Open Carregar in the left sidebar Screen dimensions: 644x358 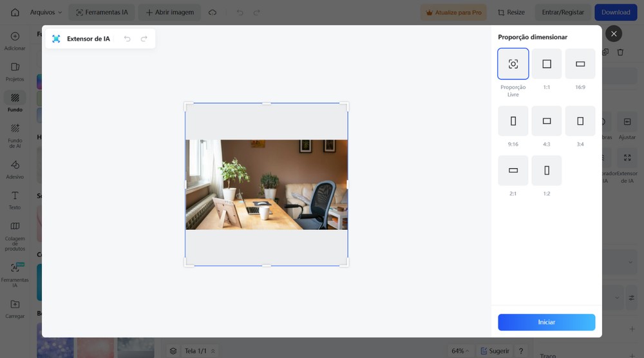pos(15,309)
